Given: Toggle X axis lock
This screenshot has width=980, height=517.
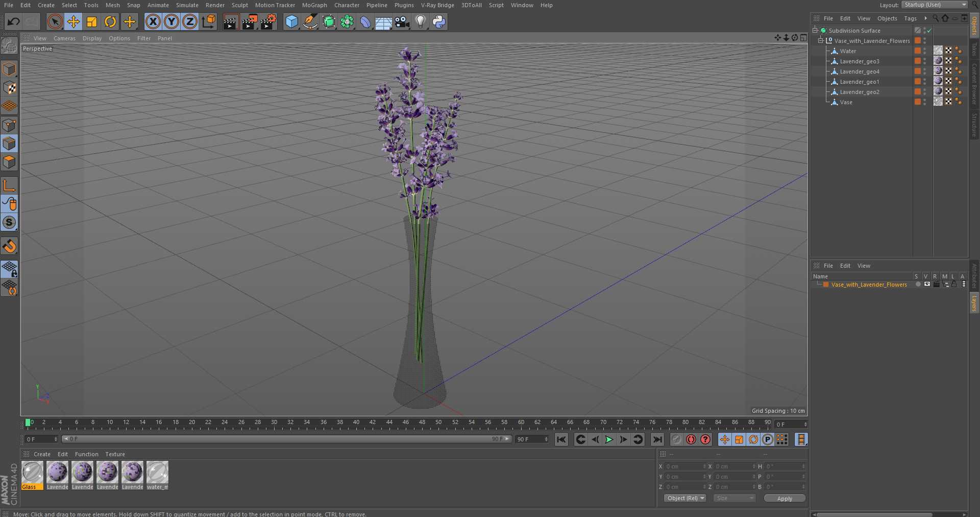Looking at the screenshot, I should coord(153,21).
